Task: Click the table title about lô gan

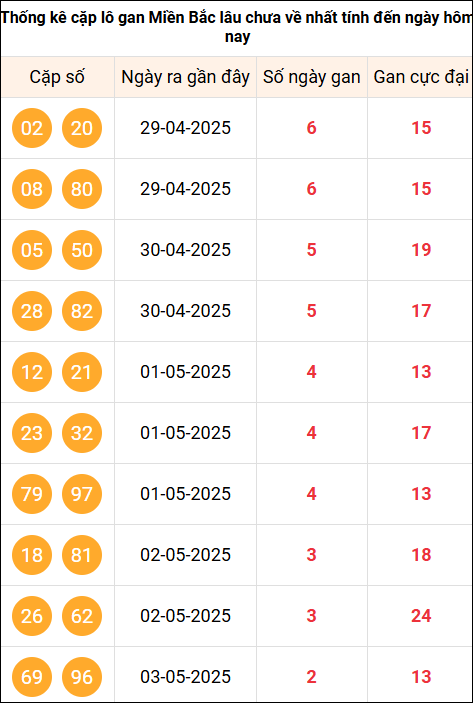Action: click(x=237, y=28)
